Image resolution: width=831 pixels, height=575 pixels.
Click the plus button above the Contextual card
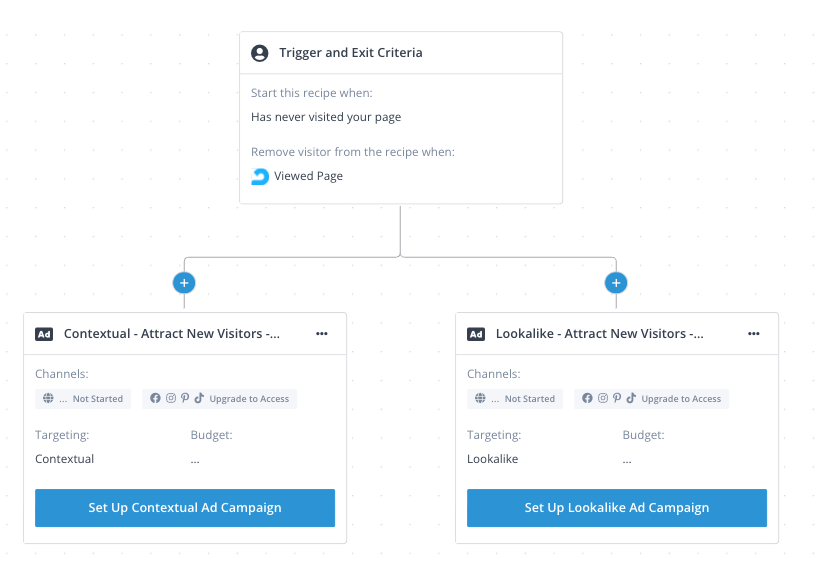[184, 283]
